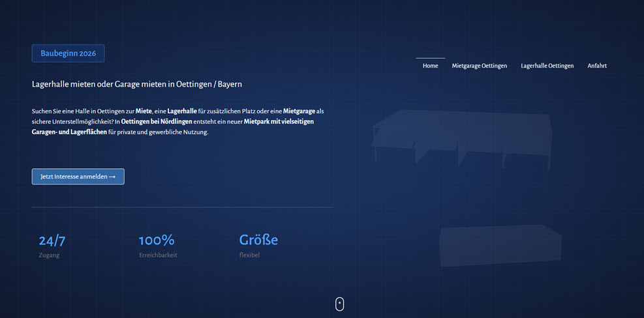
Task: Click the Baubeginn 2026 badge
Action: 68,53
